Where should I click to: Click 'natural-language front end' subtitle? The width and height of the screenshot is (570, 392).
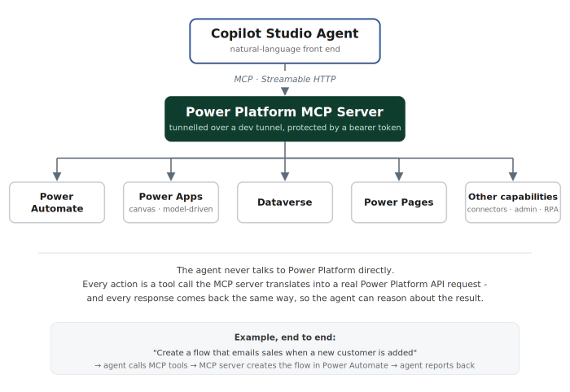[285, 49]
